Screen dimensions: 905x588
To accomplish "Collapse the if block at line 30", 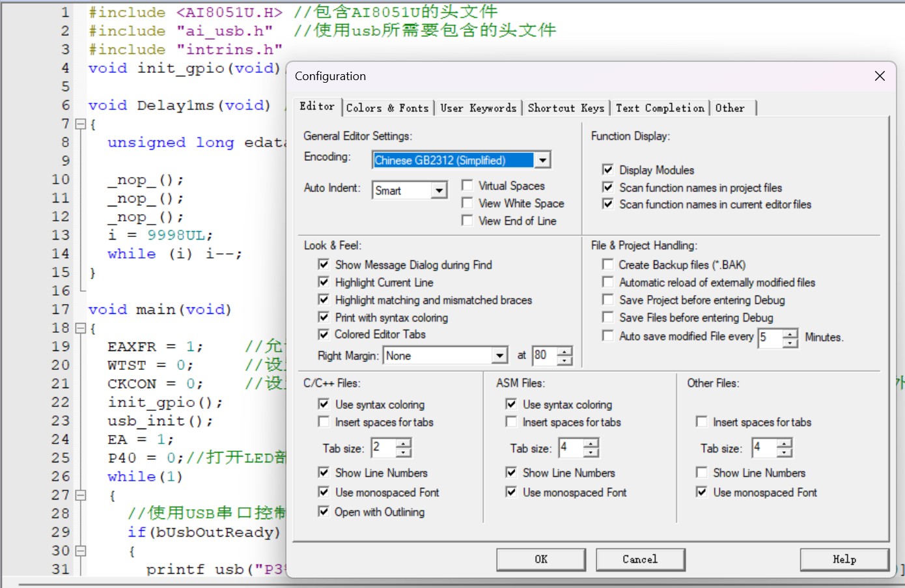I will (x=81, y=551).
